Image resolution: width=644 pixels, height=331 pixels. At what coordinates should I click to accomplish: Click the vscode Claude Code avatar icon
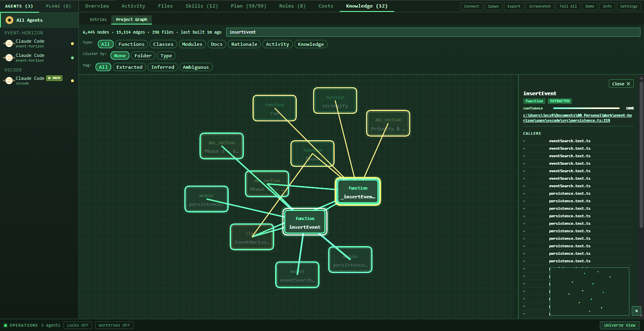(9, 81)
